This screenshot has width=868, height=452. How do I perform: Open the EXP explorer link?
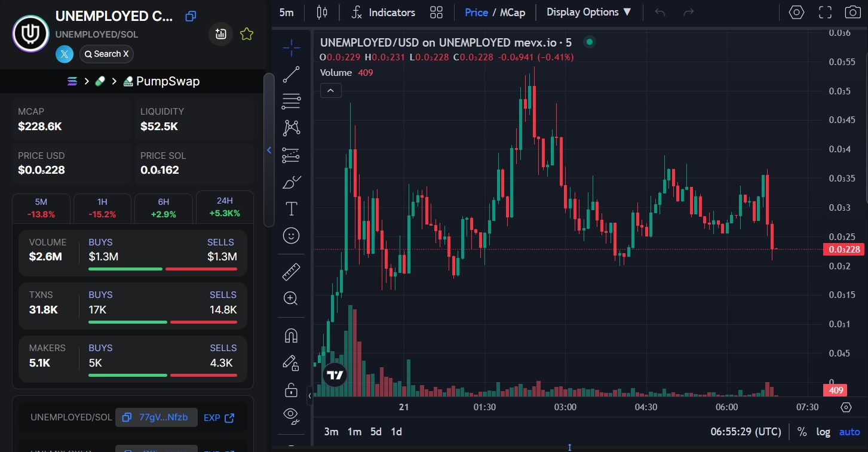point(219,417)
